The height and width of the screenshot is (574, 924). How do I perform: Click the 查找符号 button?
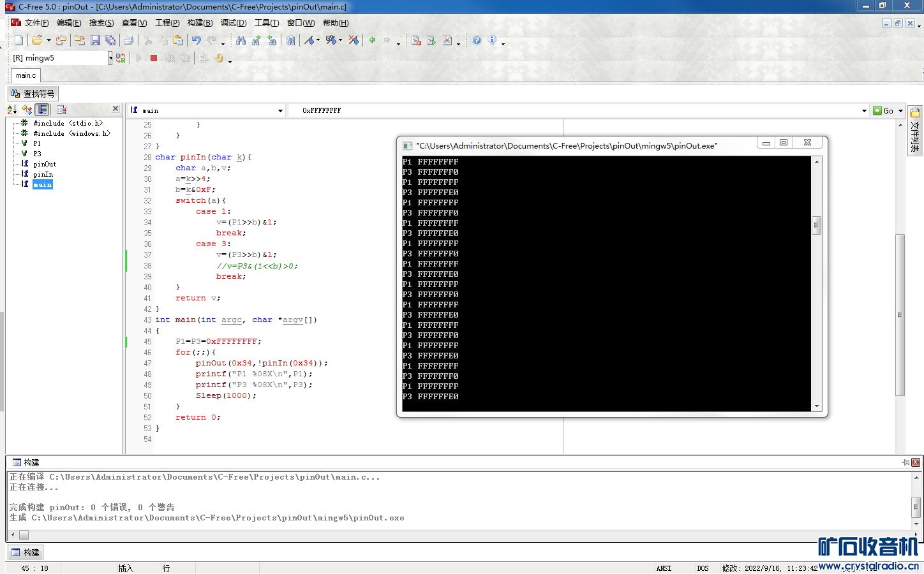33,94
